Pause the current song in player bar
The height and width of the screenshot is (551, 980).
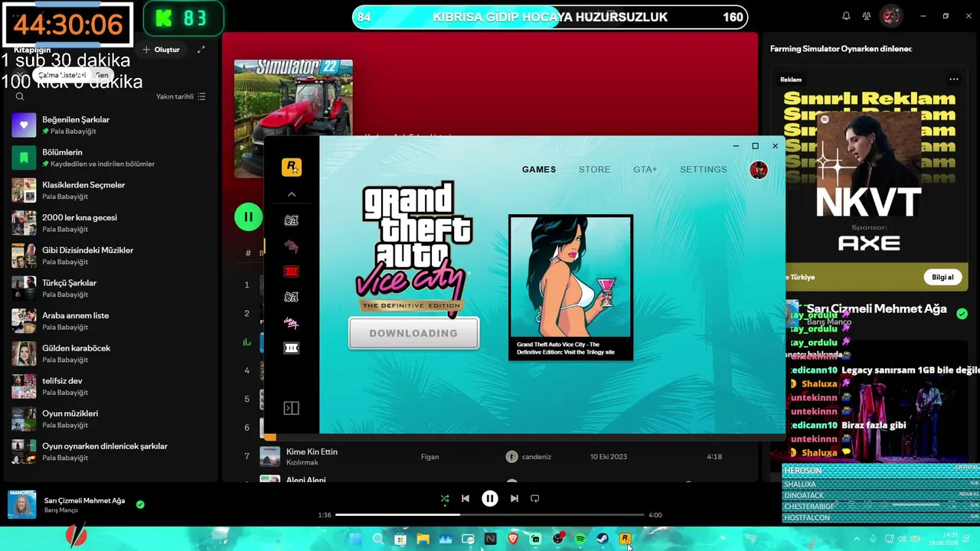(490, 498)
